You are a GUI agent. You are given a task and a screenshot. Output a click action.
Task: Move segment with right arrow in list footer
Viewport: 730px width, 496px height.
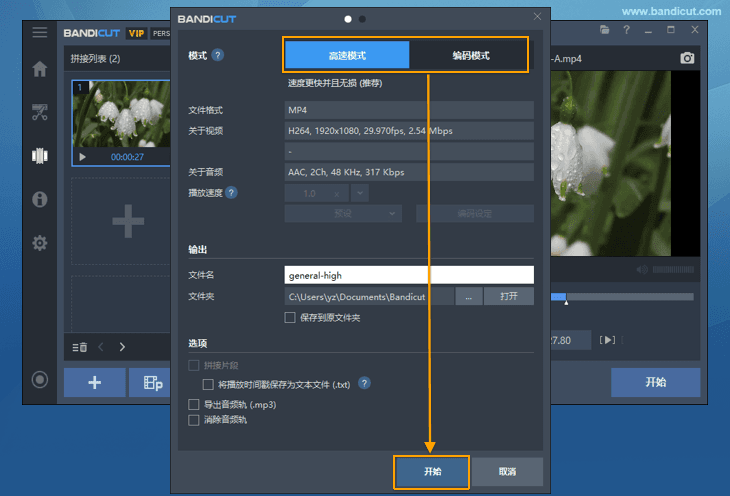click(x=122, y=347)
